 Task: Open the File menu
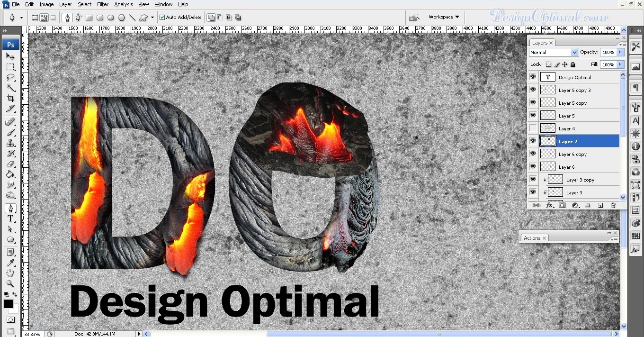[x=16, y=4]
